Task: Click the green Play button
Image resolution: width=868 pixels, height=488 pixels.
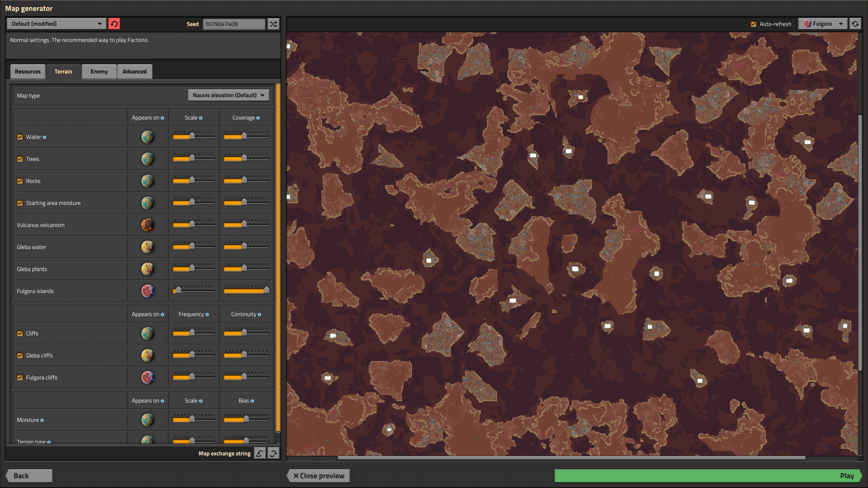Action: pyautogui.click(x=708, y=475)
